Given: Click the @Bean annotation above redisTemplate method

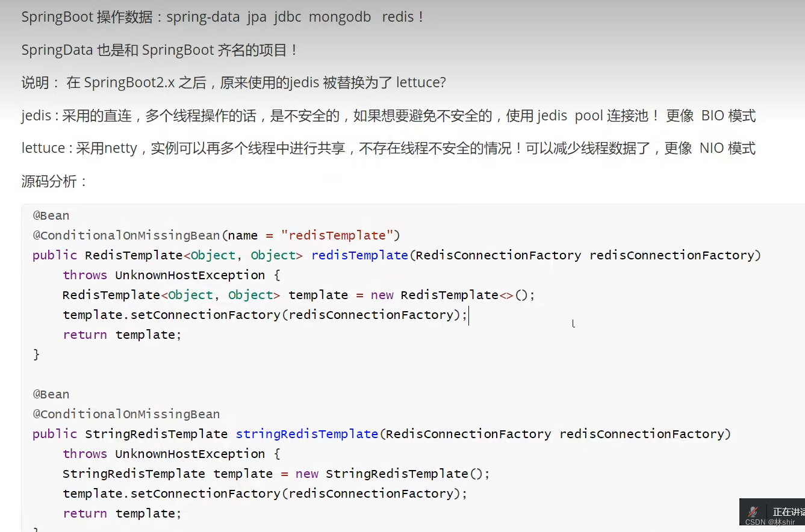Looking at the screenshot, I should coord(51,215).
